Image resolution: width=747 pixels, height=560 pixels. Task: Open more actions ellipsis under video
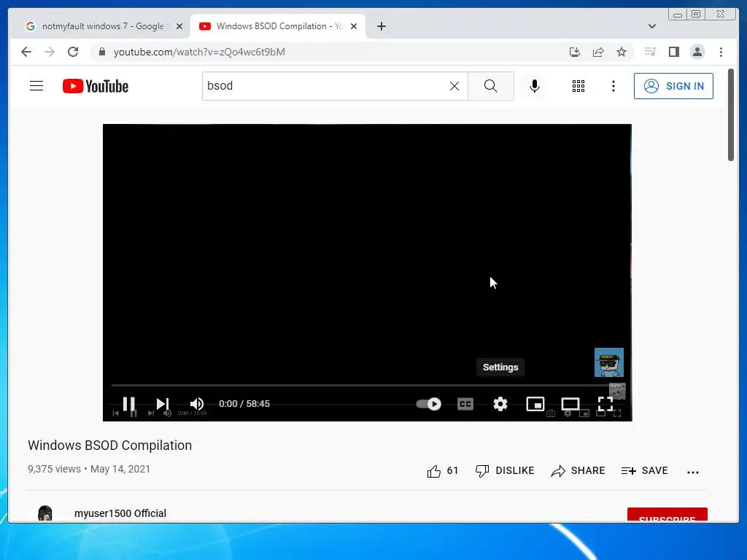(693, 472)
